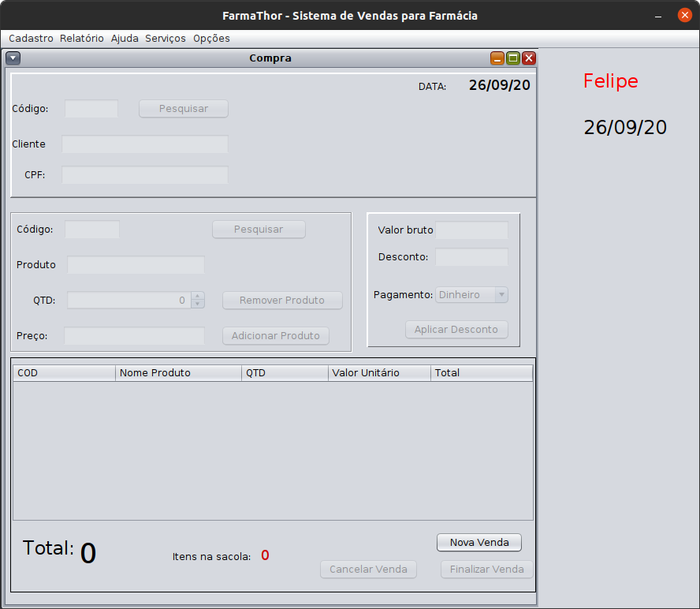Open the Compra window system menu arrow
700x609 pixels.
(13, 58)
